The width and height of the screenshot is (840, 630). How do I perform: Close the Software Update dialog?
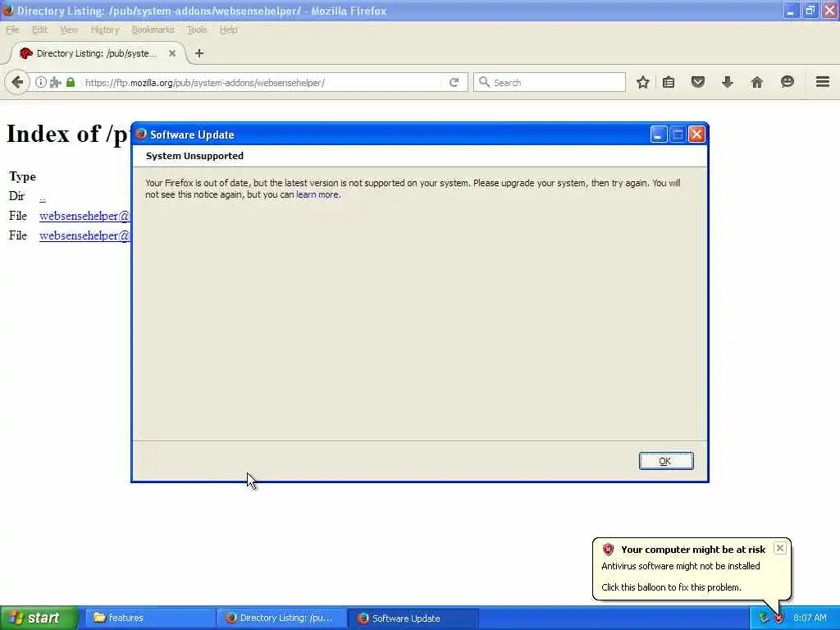(x=696, y=134)
